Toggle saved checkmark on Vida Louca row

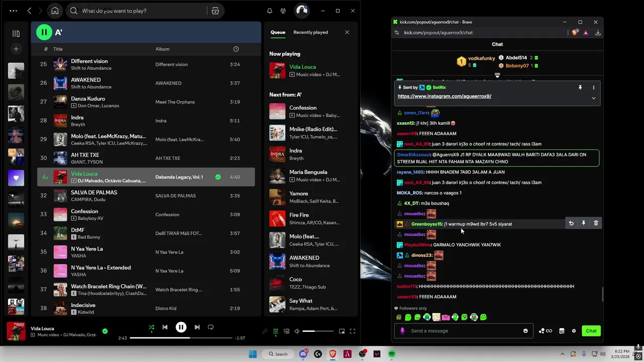pos(218,177)
